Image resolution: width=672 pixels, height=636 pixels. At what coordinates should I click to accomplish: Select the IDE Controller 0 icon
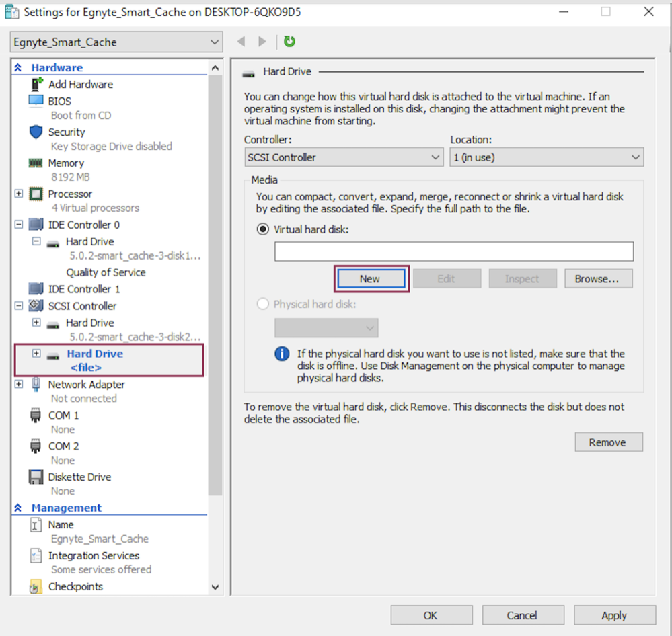tap(36, 225)
